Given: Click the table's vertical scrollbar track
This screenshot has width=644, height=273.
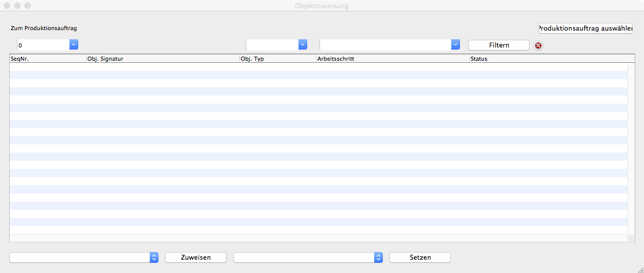Looking at the screenshot, I should 631,148.
